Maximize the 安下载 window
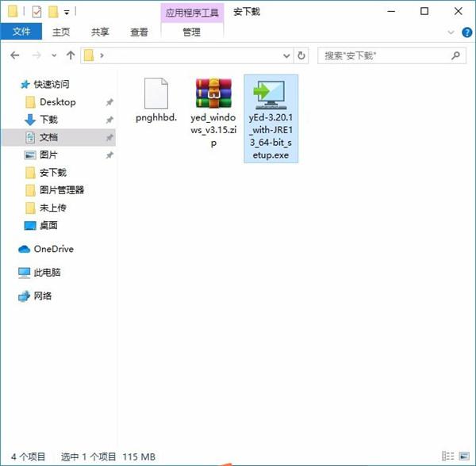Viewport: 476px width, 466px height. click(x=424, y=12)
